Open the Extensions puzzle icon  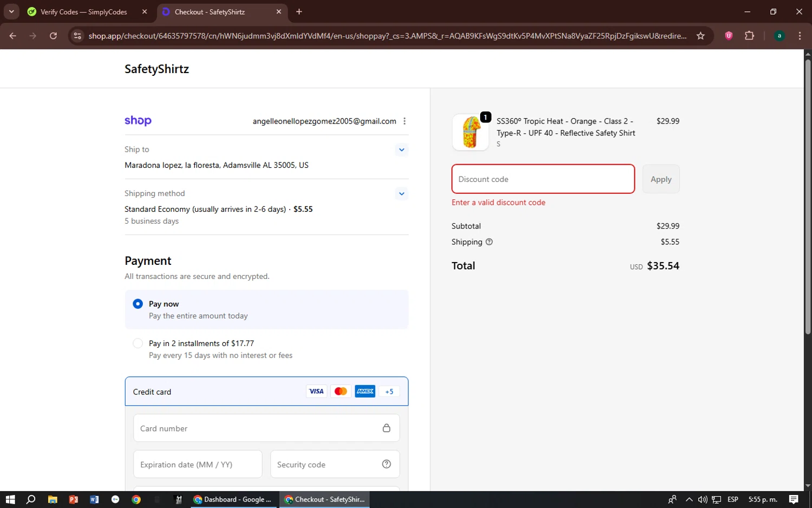(x=749, y=36)
